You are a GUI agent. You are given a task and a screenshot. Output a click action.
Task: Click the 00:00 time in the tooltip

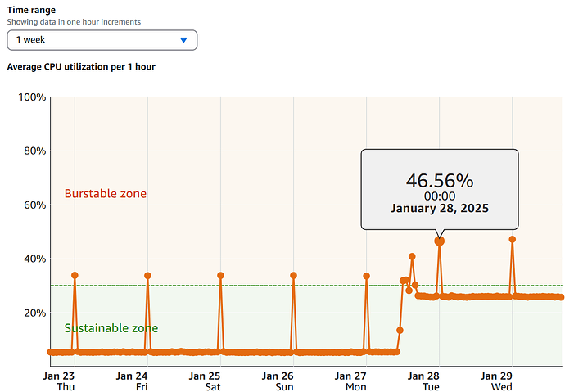(440, 196)
